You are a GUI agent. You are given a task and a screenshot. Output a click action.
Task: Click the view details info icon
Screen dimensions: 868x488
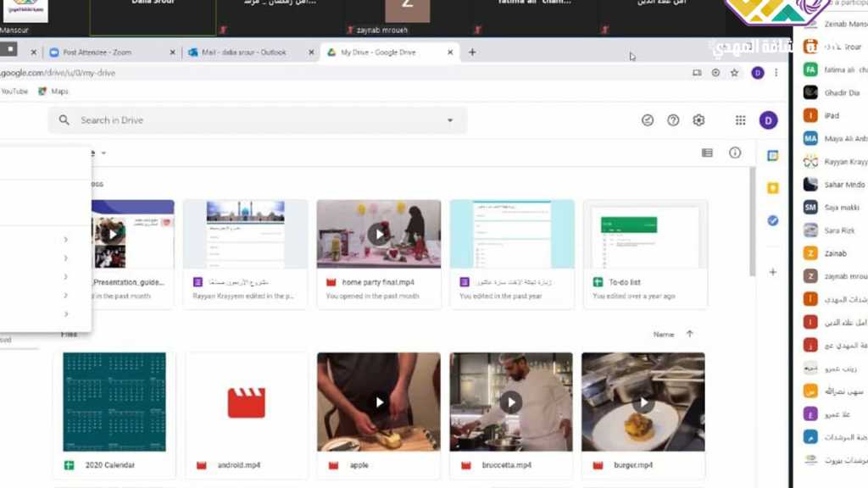(735, 153)
